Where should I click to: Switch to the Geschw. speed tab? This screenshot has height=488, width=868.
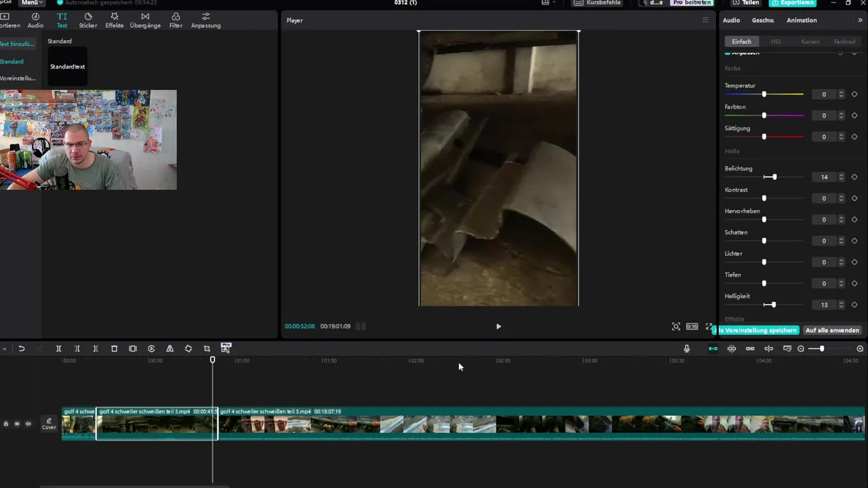tap(763, 20)
